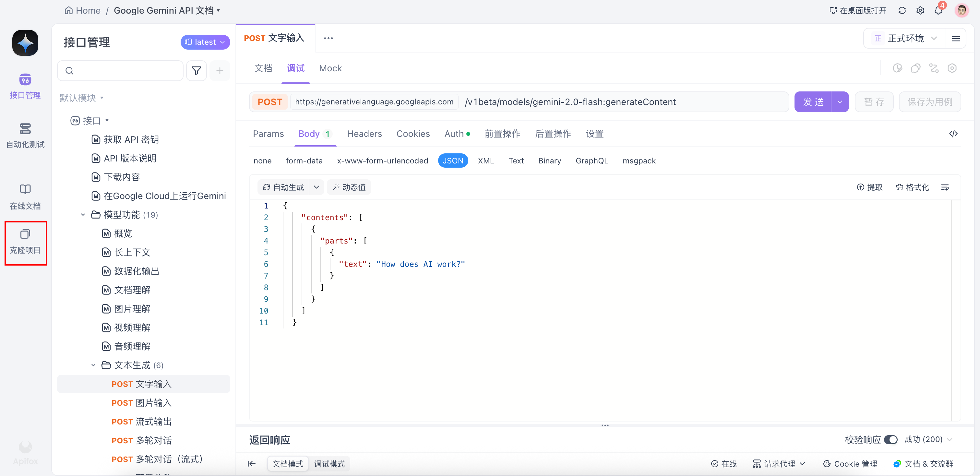Switch to the 调试模式 response tab
The image size is (980, 476).
pyautogui.click(x=329, y=463)
